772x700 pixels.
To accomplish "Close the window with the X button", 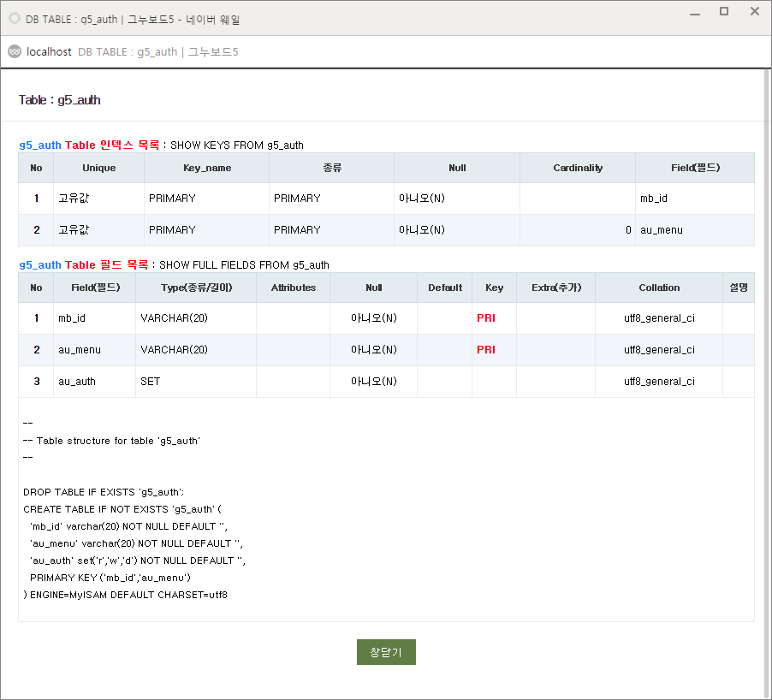I will [754, 12].
